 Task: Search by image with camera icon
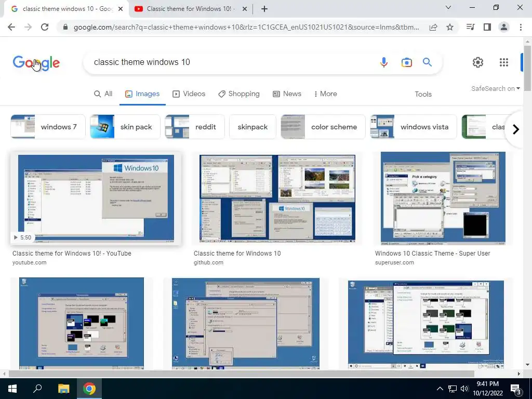(406, 62)
